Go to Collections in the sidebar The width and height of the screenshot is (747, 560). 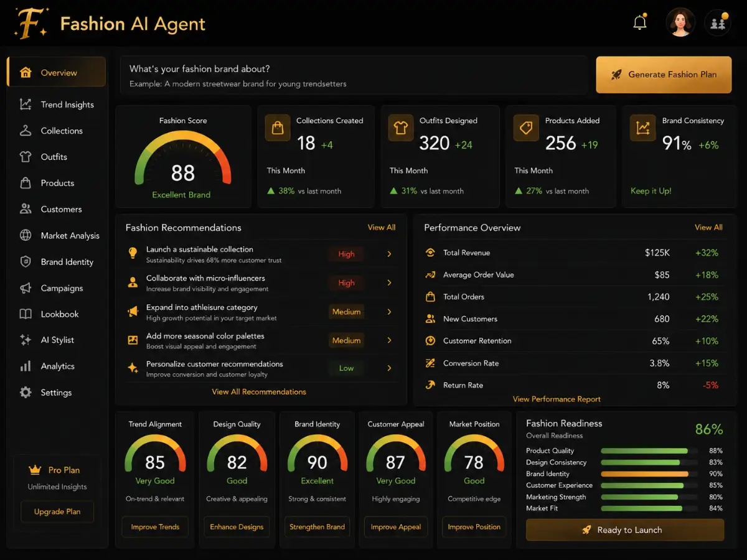pos(57,131)
